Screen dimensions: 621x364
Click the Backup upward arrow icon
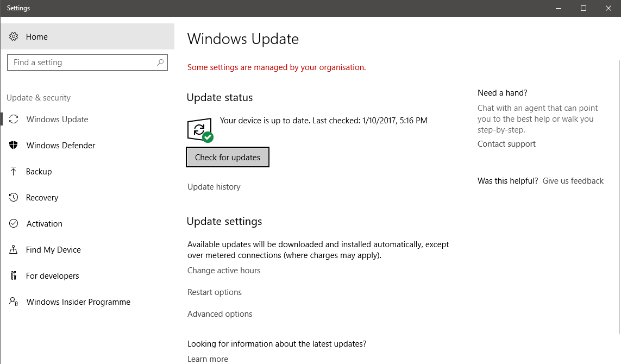14,172
